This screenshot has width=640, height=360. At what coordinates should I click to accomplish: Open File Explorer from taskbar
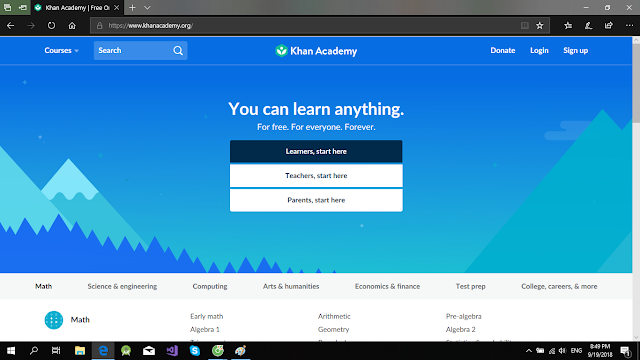(80, 351)
